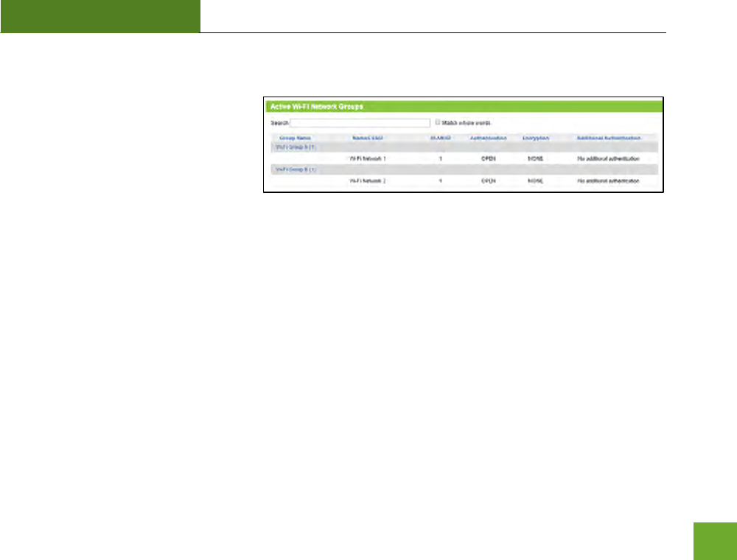
Task: Click OPEN in the Wi-Fi Network 2 row
Action: click(489, 181)
